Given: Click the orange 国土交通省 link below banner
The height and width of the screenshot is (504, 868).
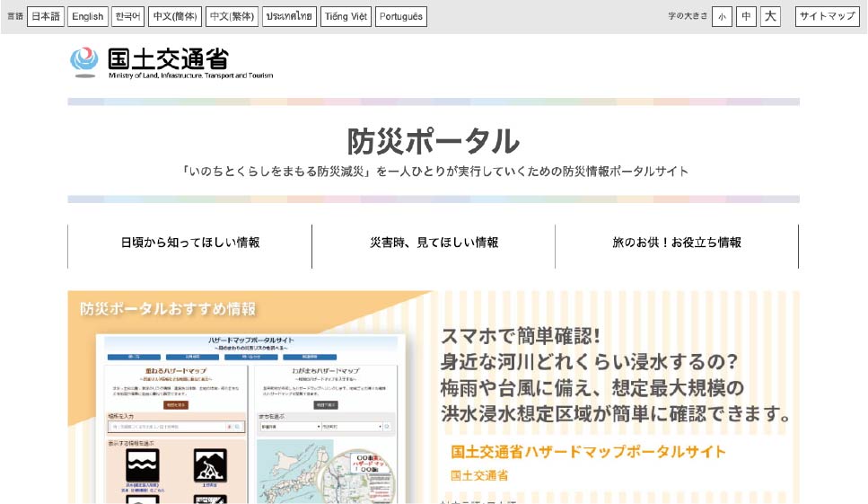Looking at the screenshot, I should click(479, 475).
